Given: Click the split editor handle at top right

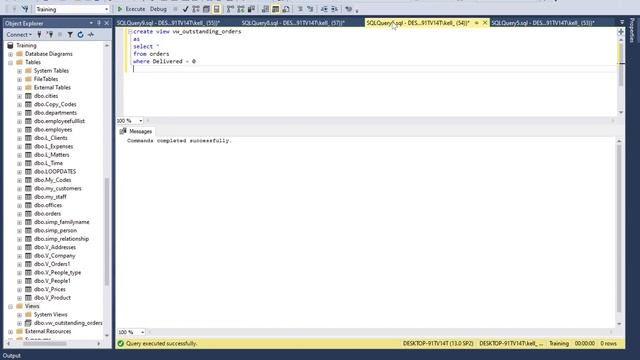Looking at the screenshot, I should (x=621, y=31).
